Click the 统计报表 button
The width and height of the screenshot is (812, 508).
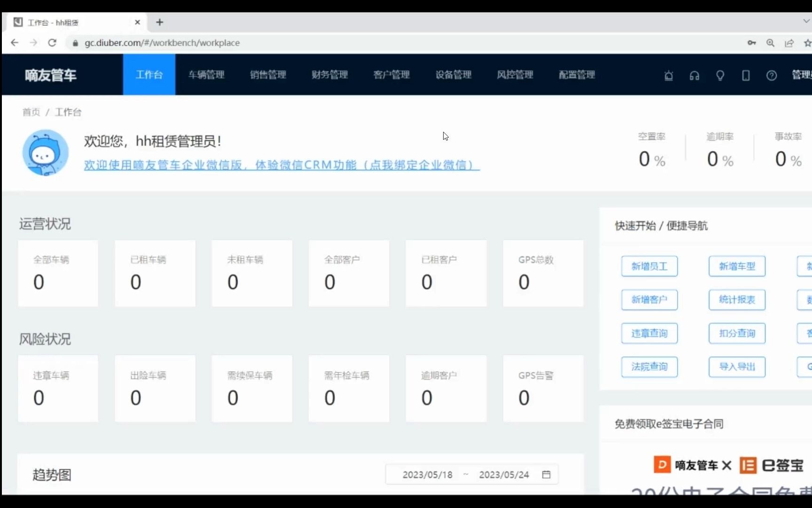coord(737,300)
